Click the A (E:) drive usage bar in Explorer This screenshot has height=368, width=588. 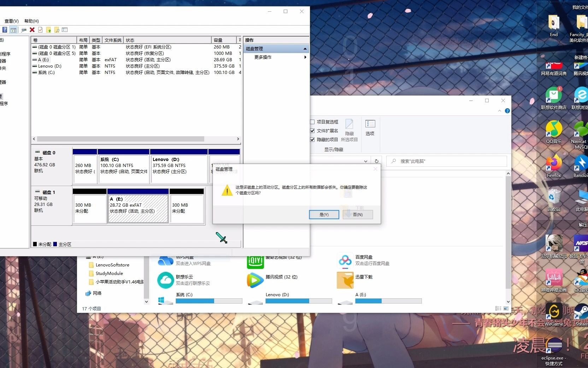[388, 301]
